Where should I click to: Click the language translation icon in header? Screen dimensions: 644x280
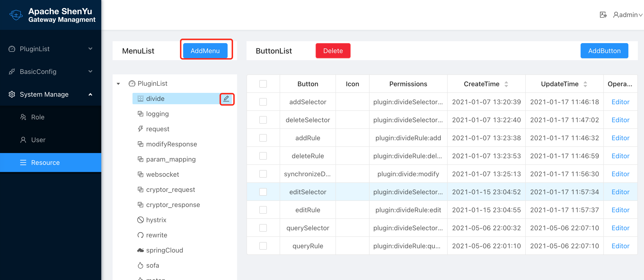603,15
